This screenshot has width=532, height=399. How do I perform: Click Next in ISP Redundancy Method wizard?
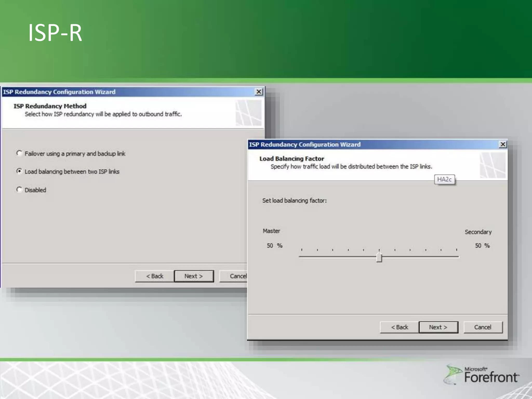194,276
